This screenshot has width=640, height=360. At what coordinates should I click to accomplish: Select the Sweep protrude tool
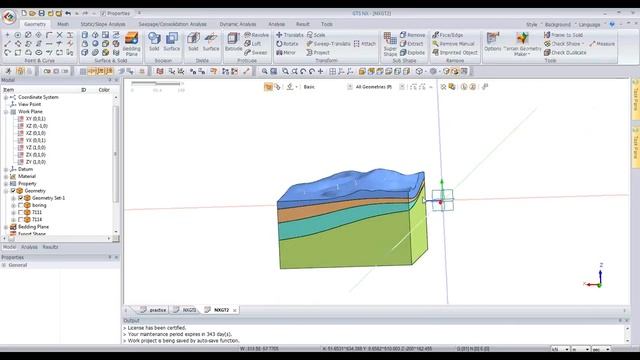(256, 53)
